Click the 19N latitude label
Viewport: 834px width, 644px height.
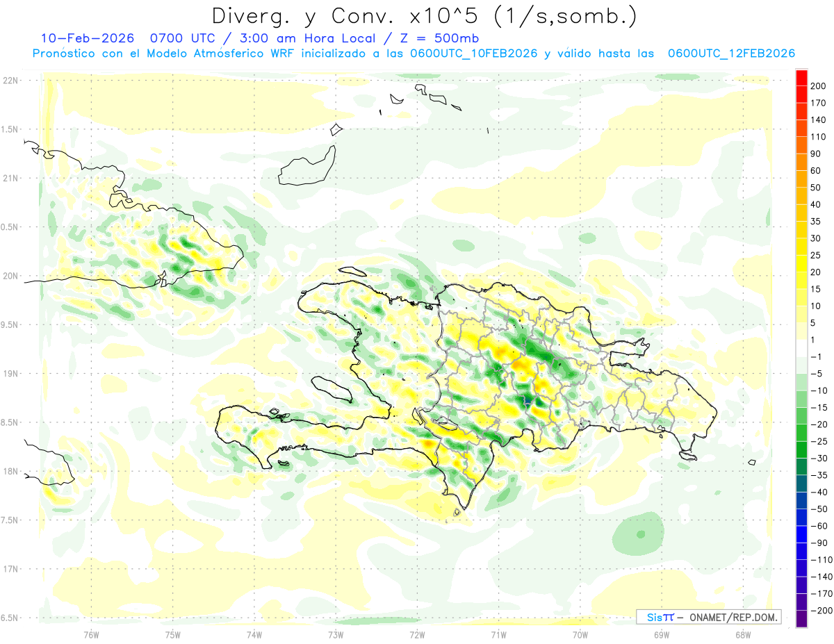10,373
